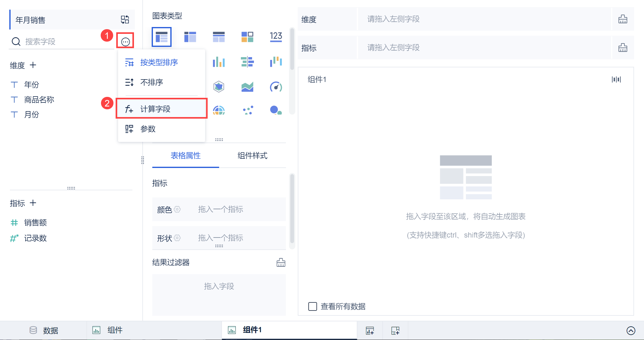
Task: Click 按类型排序 menu option
Action: (x=159, y=62)
